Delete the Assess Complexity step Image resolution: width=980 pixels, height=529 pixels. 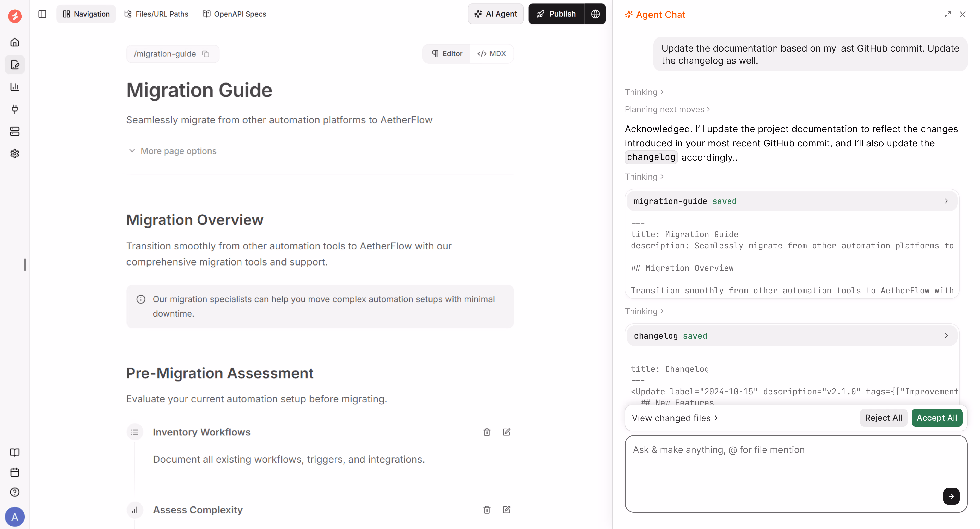(487, 510)
